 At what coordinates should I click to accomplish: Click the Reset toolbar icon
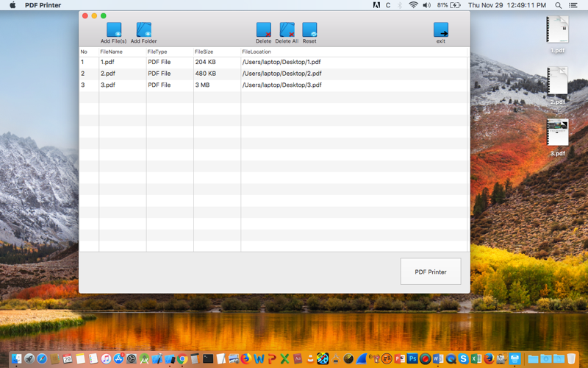(309, 29)
